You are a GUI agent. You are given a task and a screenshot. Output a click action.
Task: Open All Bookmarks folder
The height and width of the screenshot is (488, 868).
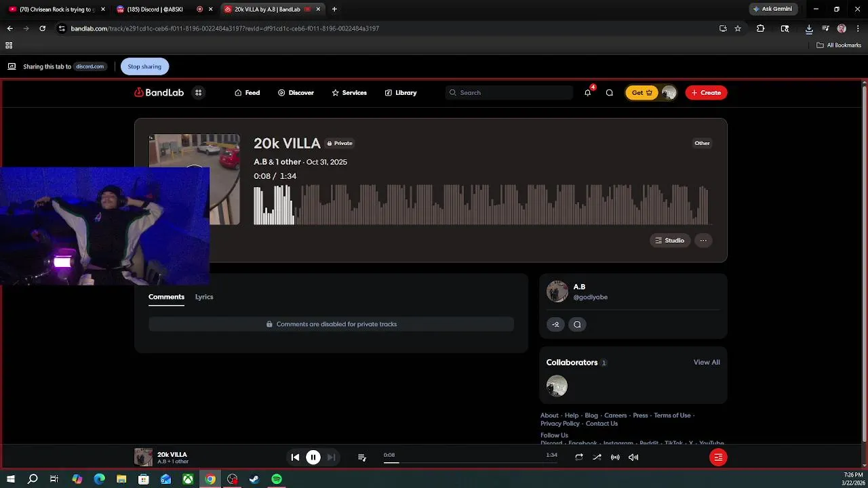(839, 45)
